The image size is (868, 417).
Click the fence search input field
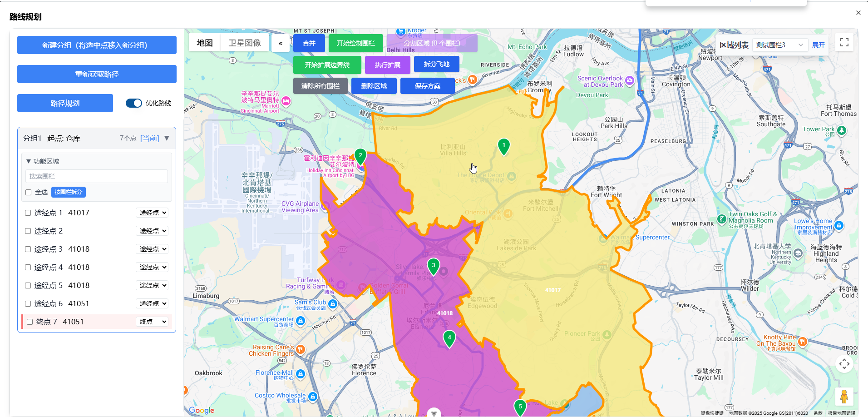tap(97, 176)
